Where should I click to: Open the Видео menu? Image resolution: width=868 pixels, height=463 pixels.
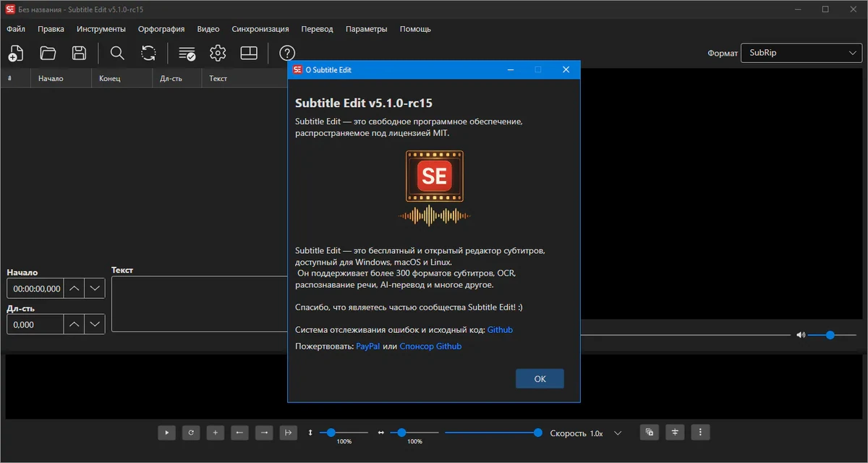pos(208,29)
